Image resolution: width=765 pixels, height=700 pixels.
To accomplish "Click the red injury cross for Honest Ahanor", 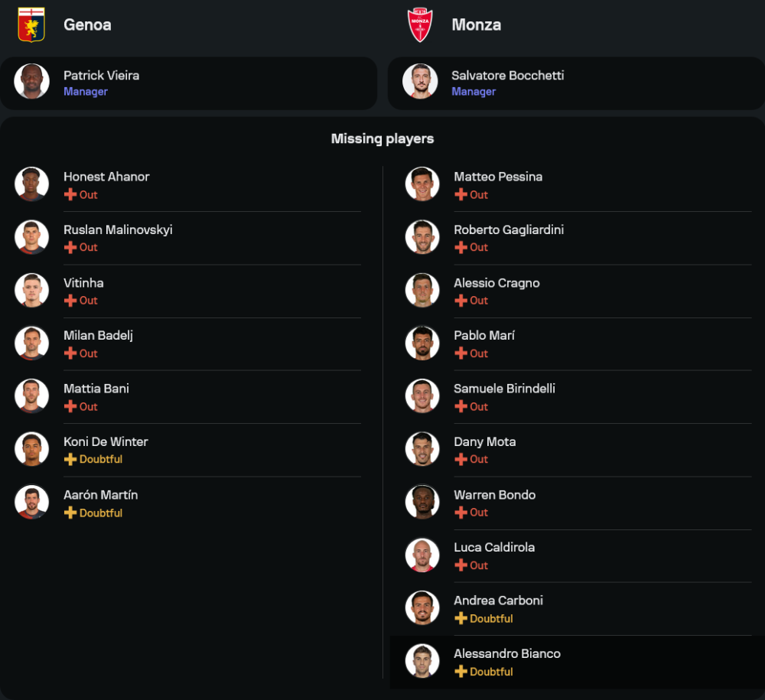I will coord(70,195).
